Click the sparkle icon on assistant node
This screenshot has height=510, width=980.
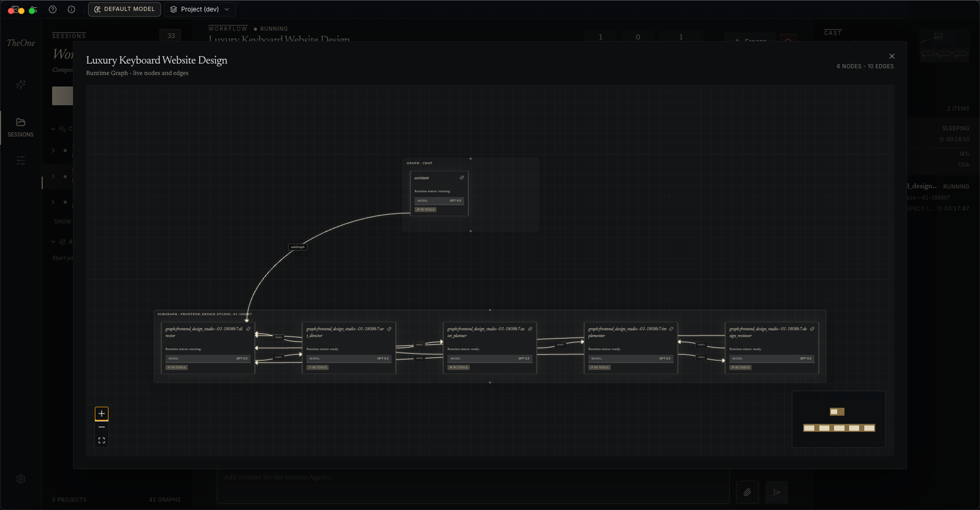461,178
